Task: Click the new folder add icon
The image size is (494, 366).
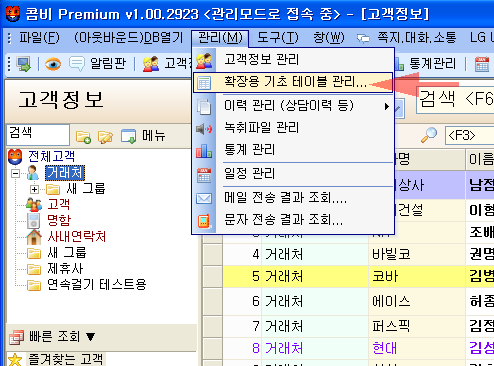Action: pos(83,136)
